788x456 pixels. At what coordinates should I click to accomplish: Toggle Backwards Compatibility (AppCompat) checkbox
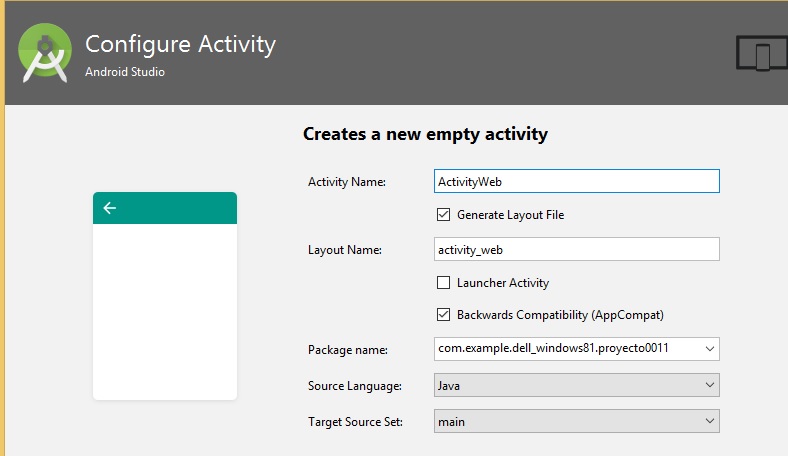444,315
